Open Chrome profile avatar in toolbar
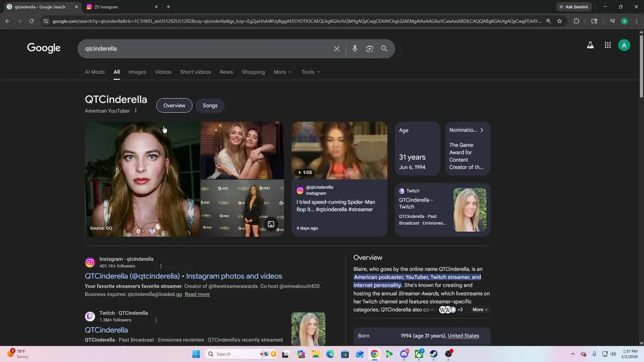This screenshot has height=362, width=644. (x=624, y=21)
